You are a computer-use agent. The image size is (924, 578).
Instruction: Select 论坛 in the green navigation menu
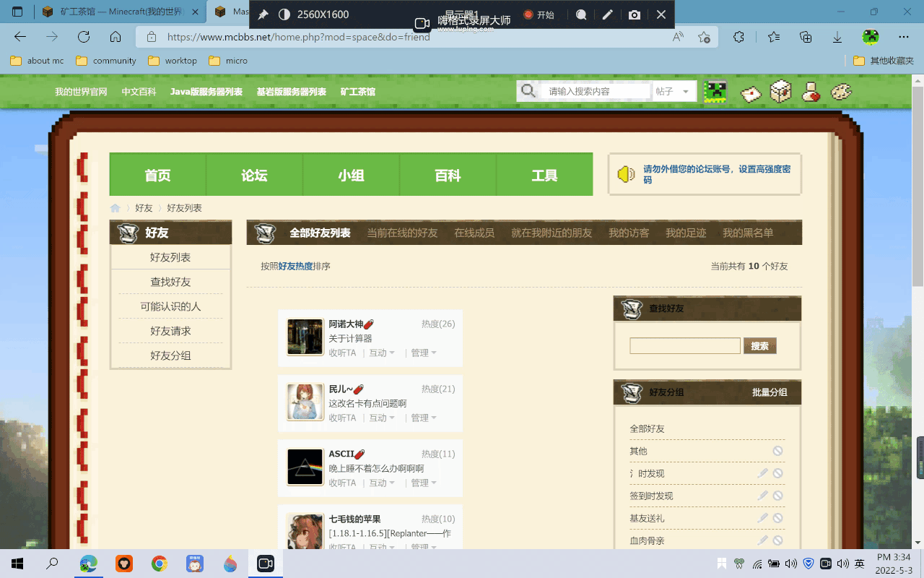point(254,174)
